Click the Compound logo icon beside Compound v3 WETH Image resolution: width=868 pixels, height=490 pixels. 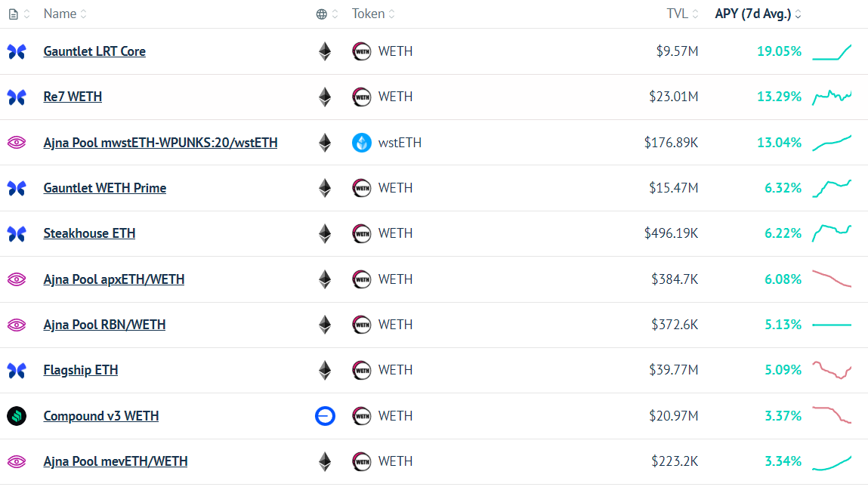tap(17, 416)
